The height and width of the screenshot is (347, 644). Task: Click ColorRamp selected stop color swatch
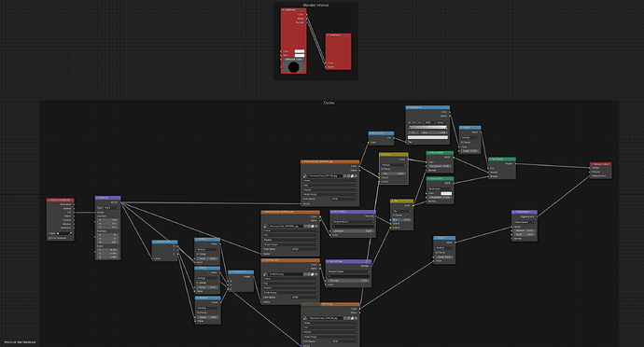(x=428, y=137)
